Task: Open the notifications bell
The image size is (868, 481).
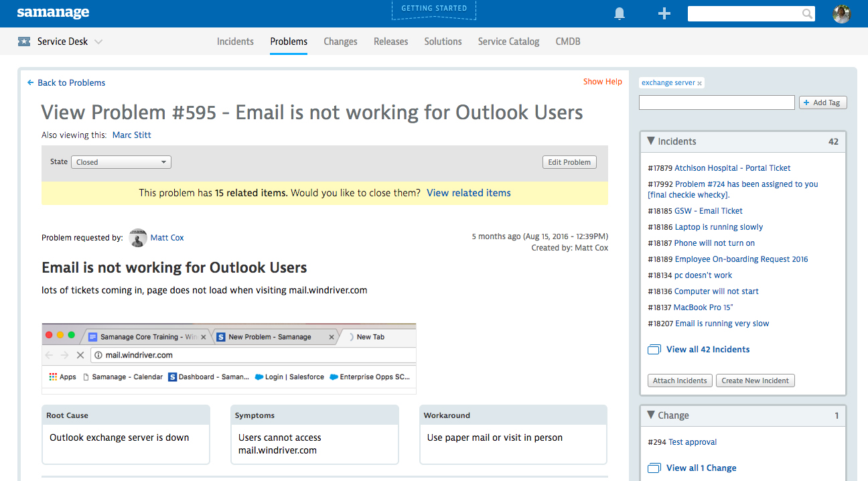Action: click(620, 13)
